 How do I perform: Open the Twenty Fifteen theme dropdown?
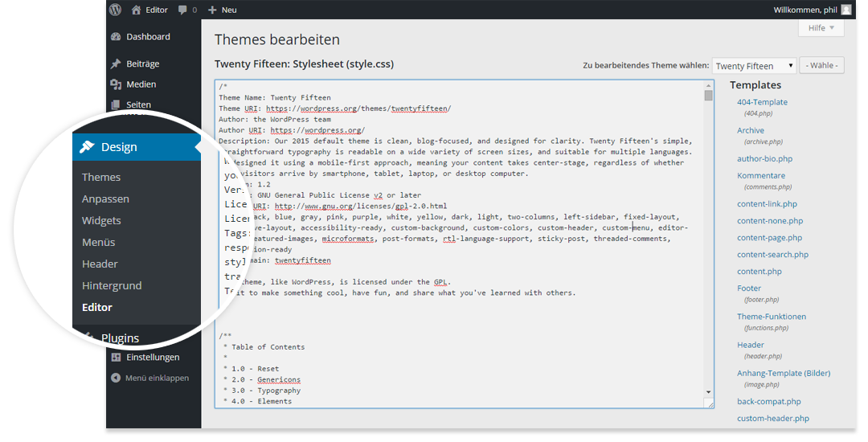[754, 66]
